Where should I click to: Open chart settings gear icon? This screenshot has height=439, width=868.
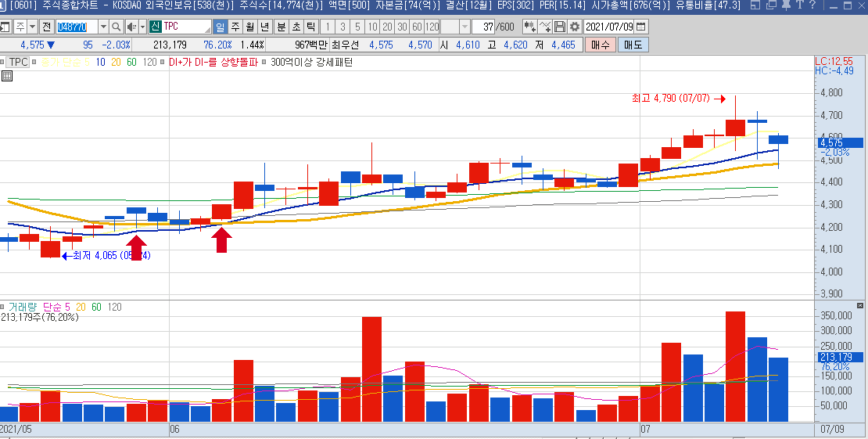[x=575, y=27]
